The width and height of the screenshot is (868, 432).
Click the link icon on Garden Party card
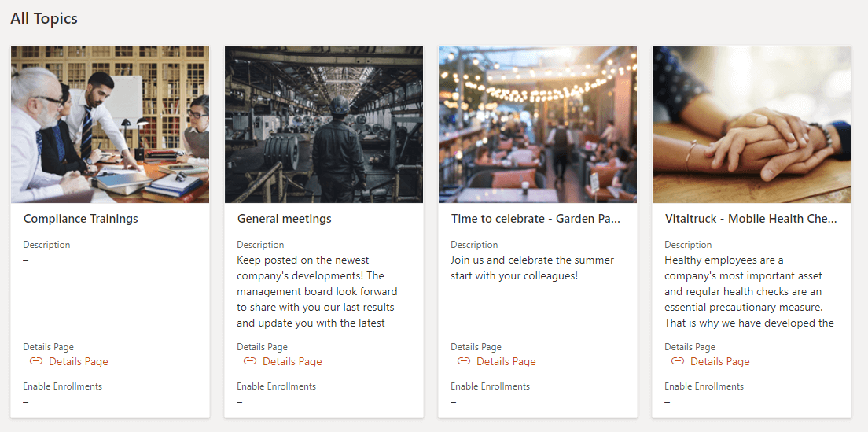464,361
